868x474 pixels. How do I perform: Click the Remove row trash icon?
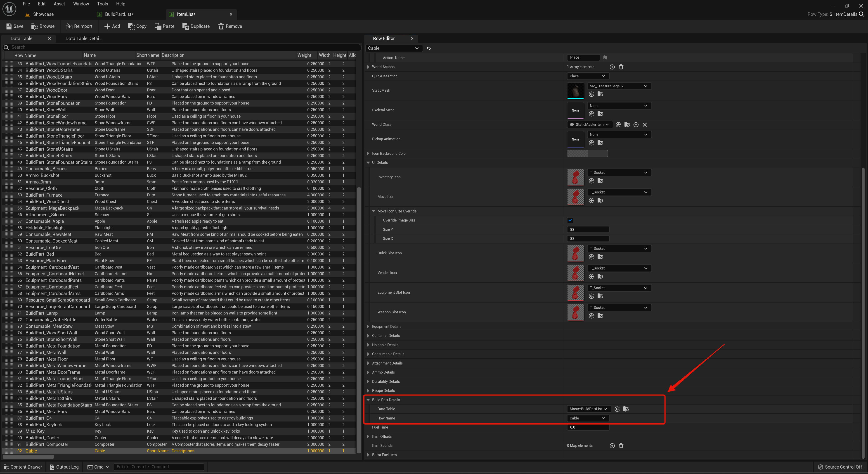221,26
